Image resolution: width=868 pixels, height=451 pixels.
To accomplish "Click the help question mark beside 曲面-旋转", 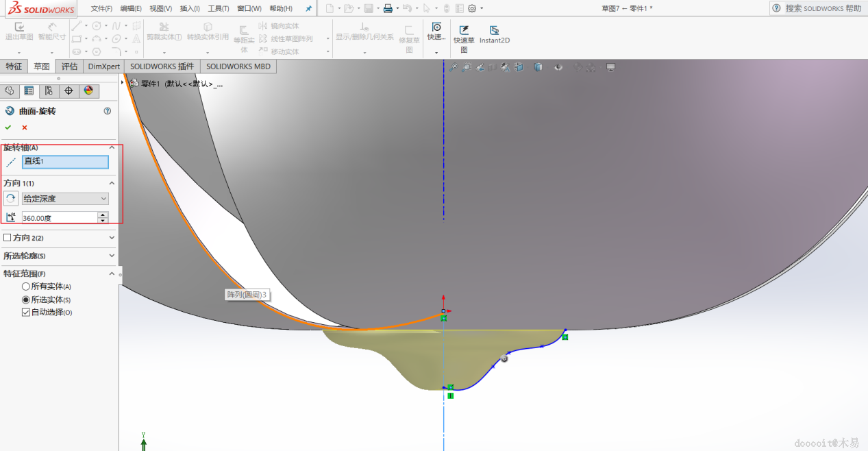I will point(107,111).
